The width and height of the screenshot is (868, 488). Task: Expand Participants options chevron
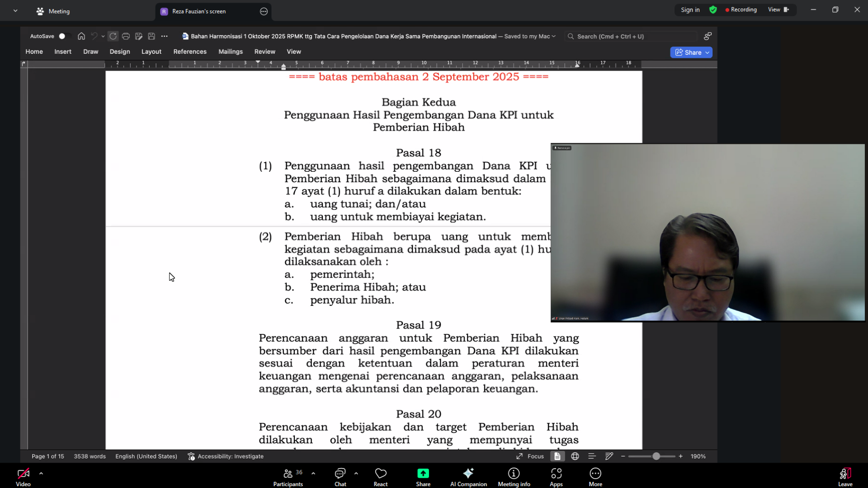313,474
